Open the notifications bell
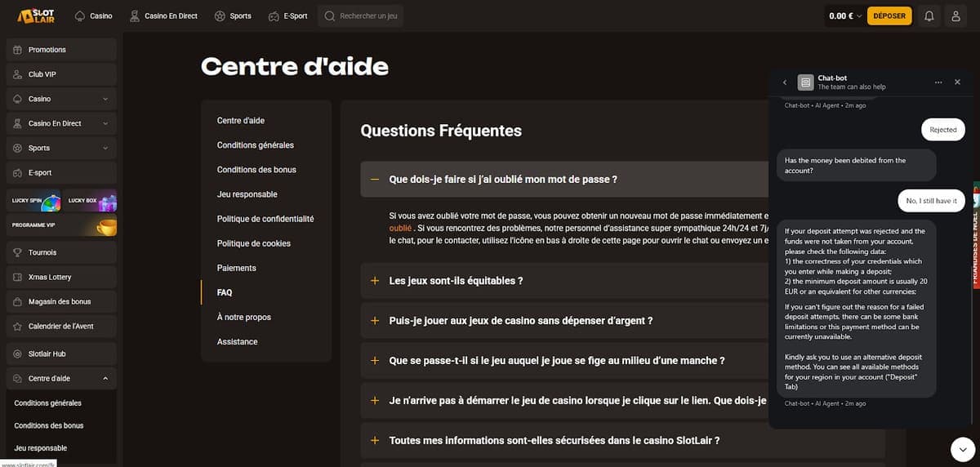Viewport: 980px width, 467px height. [929, 16]
